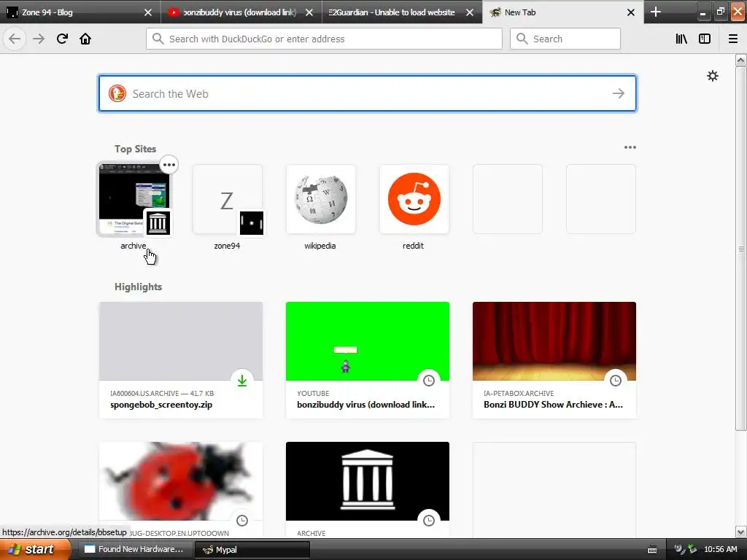747x560 pixels.
Task: Select the New Tab tab
Action: [563, 12]
